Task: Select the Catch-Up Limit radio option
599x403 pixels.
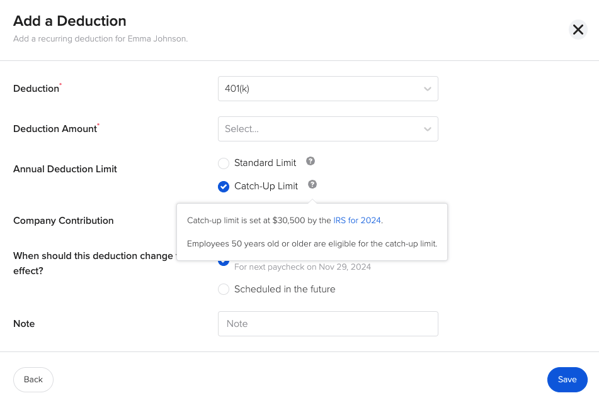Action: pyautogui.click(x=223, y=186)
